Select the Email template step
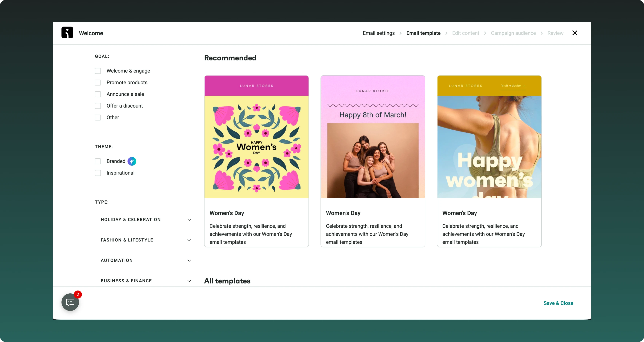 (x=423, y=33)
